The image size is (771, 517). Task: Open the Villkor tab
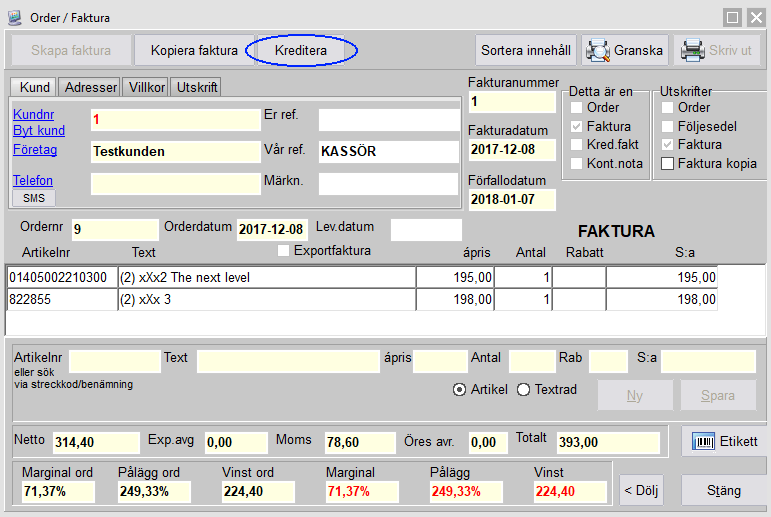146,88
